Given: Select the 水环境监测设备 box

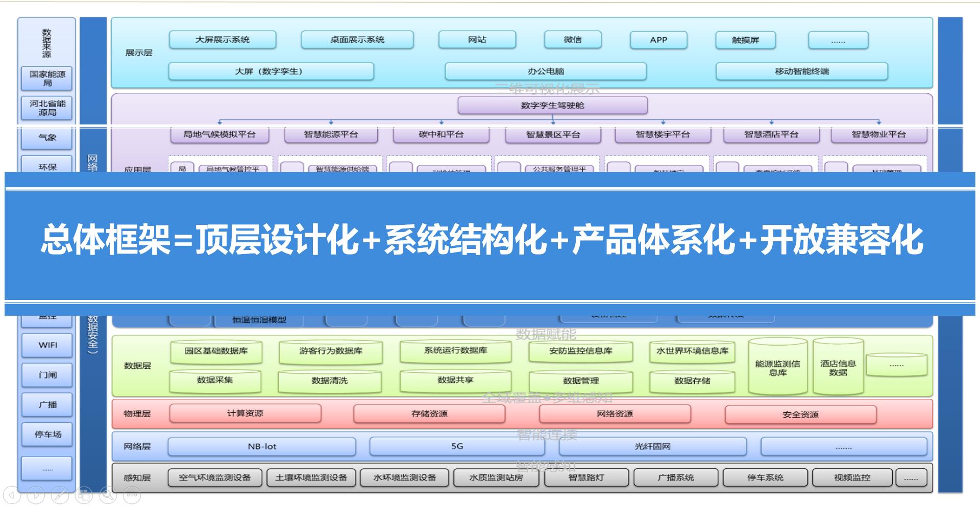Looking at the screenshot, I should coord(405,478).
